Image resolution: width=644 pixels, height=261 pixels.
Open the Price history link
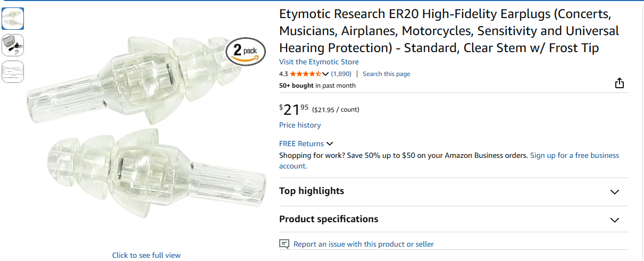300,125
